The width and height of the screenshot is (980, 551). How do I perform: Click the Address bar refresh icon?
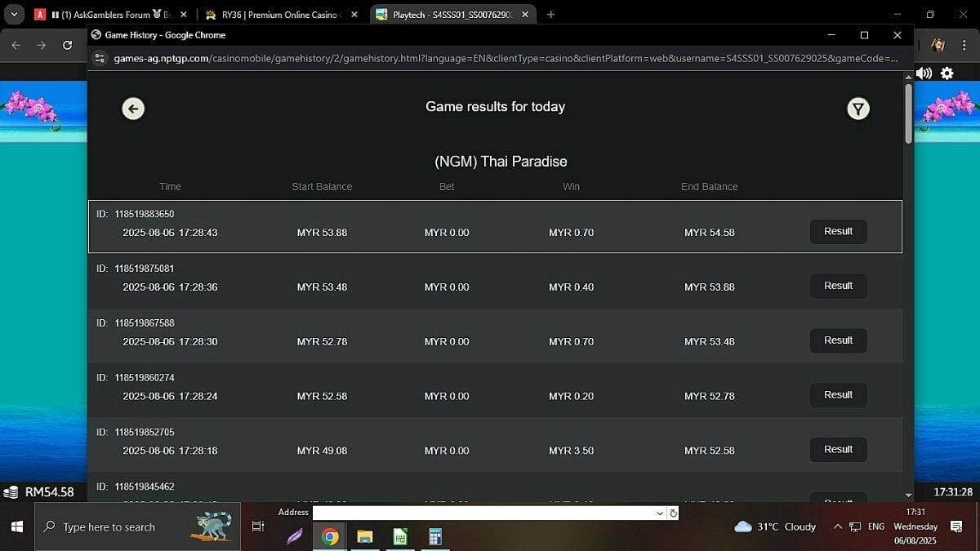[x=673, y=513]
